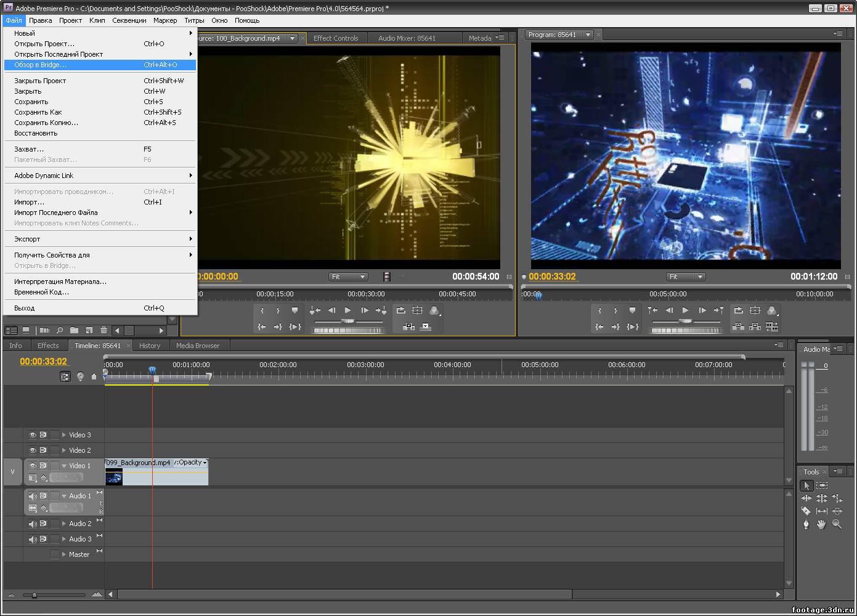Step forward one frame in Source monitor
Viewport: 857px width, 616px height.
click(364, 310)
